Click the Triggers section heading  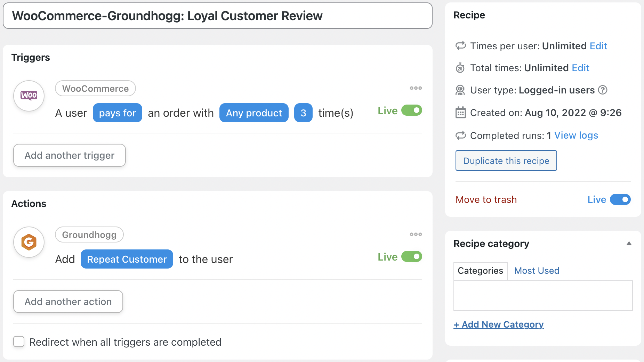[x=31, y=57]
